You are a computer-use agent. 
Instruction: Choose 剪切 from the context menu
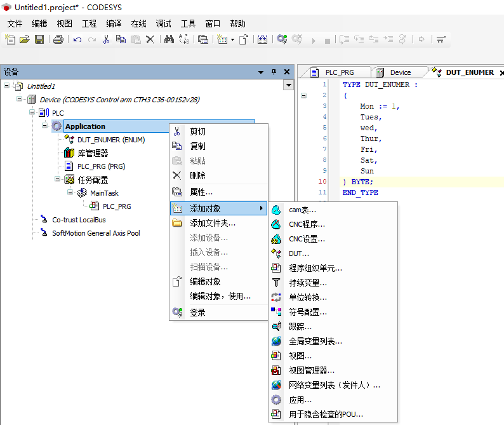pos(218,132)
